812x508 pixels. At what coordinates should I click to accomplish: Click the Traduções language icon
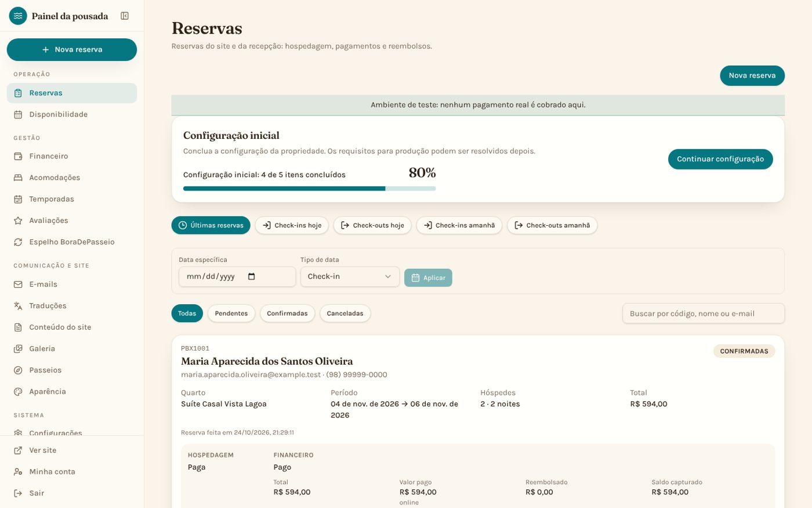18,306
